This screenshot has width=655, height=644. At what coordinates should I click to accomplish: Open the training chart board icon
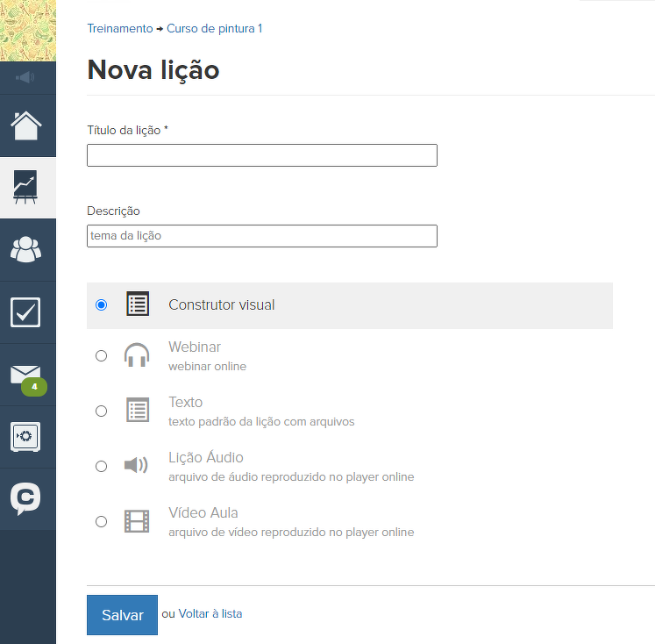[x=26, y=188]
